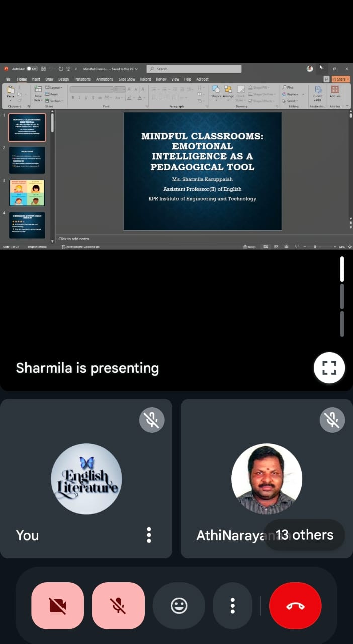The height and width of the screenshot is (644, 353).
Task: Click the Shapes gallery icon
Action: coord(216,90)
